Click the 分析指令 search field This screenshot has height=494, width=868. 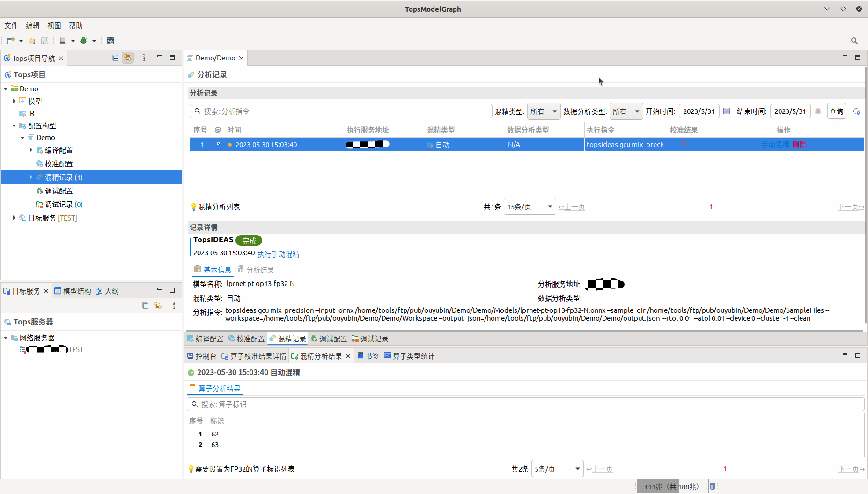point(341,111)
